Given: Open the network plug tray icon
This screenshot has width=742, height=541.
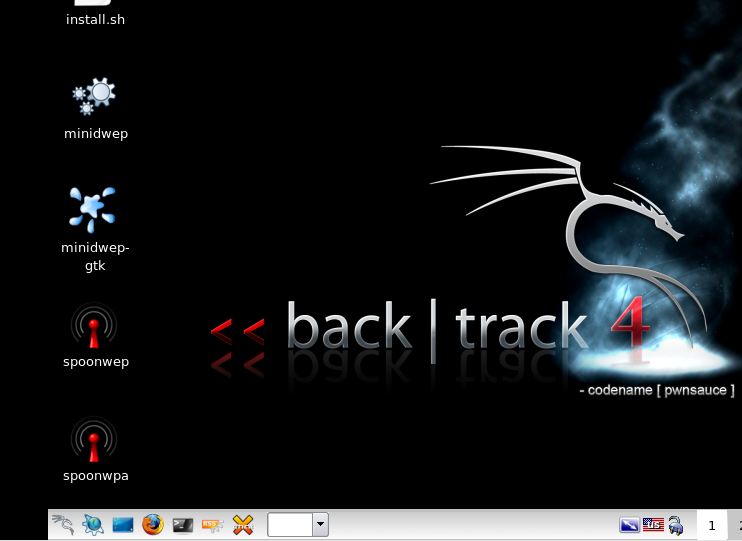Looking at the screenshot, I should point(677,525).
